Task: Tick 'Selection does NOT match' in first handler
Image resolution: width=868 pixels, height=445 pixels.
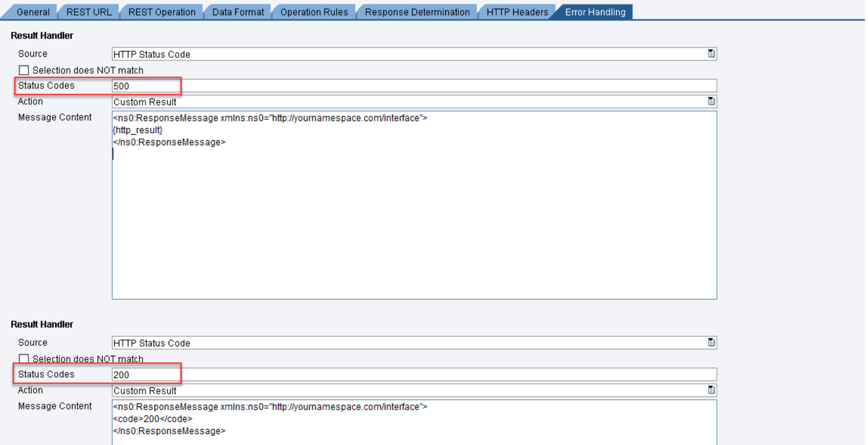Action: (x=24, y=70)
